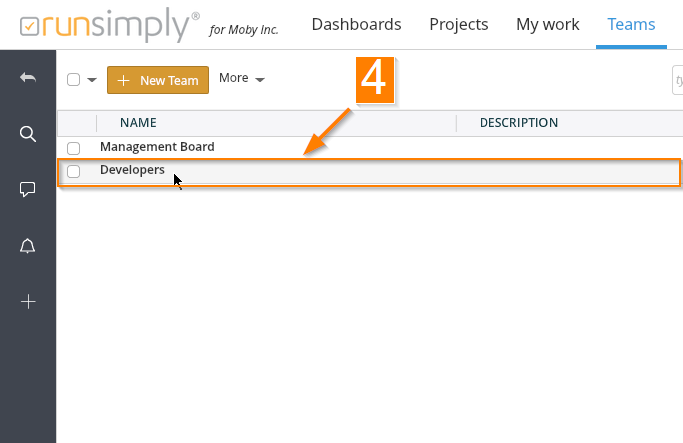Open the Developers team
The width and height of the screenshot is (683, 443).
132,171
